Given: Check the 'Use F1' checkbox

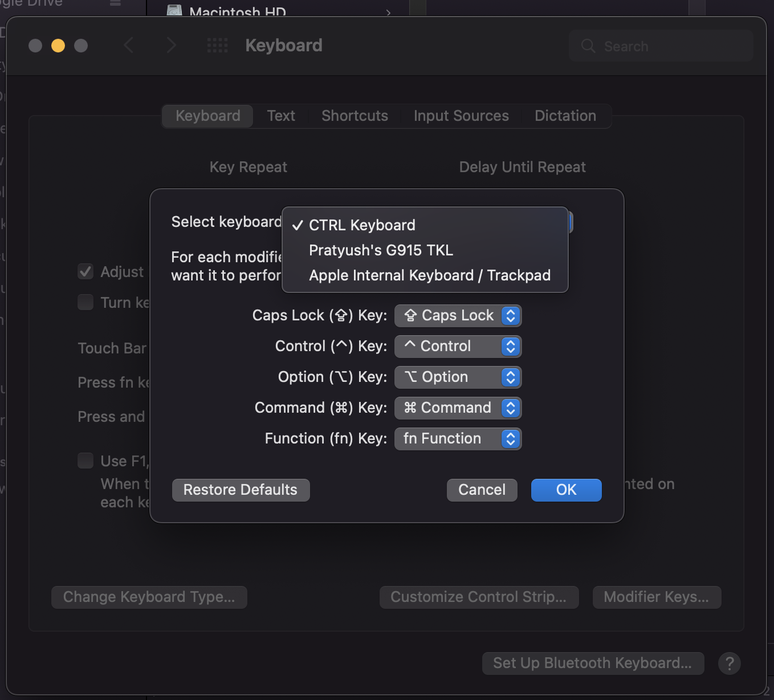Looking at the screenshot, I should 85,461.
